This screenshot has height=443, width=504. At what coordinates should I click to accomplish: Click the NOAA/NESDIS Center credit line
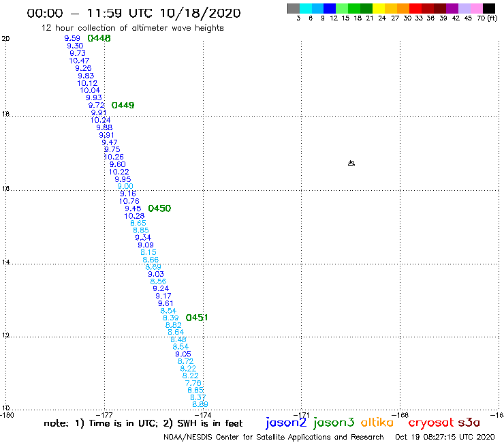point(274,437)
